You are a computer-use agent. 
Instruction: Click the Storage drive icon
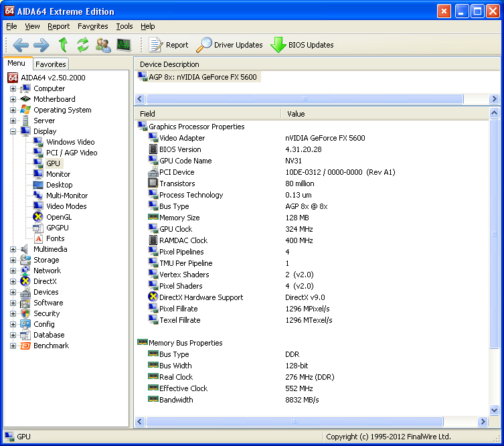point(25,260)
